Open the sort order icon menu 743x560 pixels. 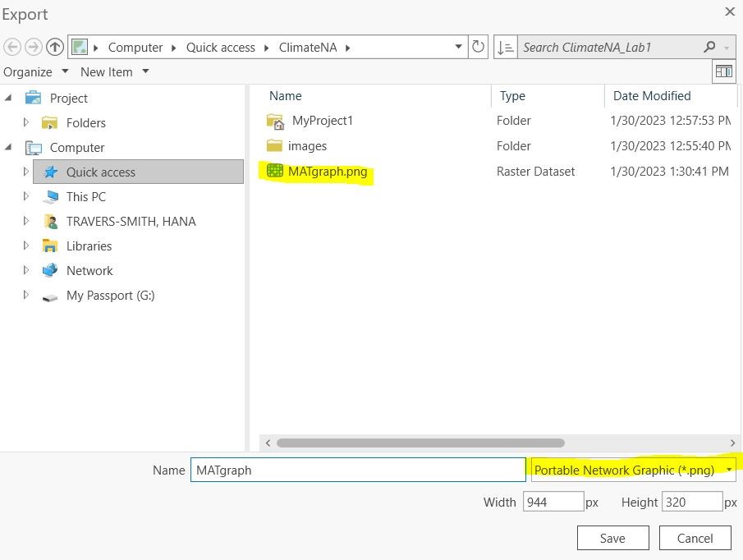[x=506, y=47]
